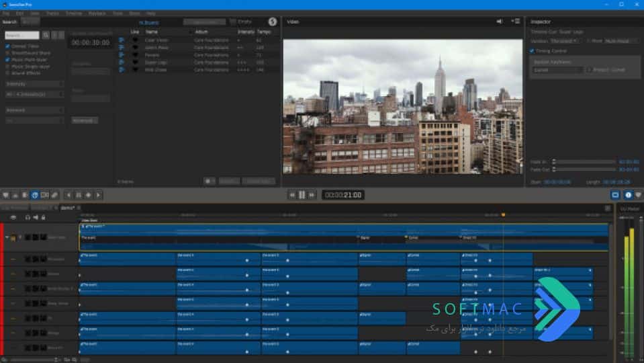644x363 pixels.
Task: Click the library search input field
Action: coord(22,36)
